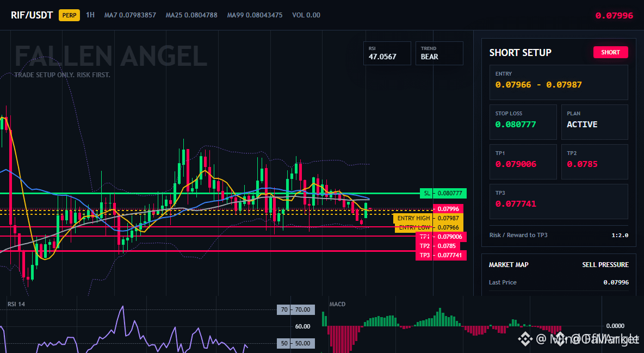Viewport: 644px width, 353px height.
Task: Click the MA7 0.07983857 indicator value
Action: (x=130, y=15)
